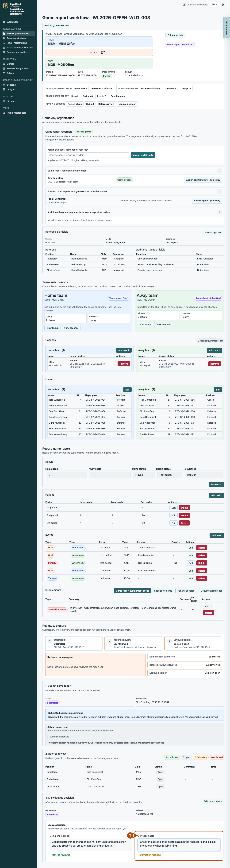Screen dimensions: 230x868
Task: Click Open assignment button
Action: point(213,232)
